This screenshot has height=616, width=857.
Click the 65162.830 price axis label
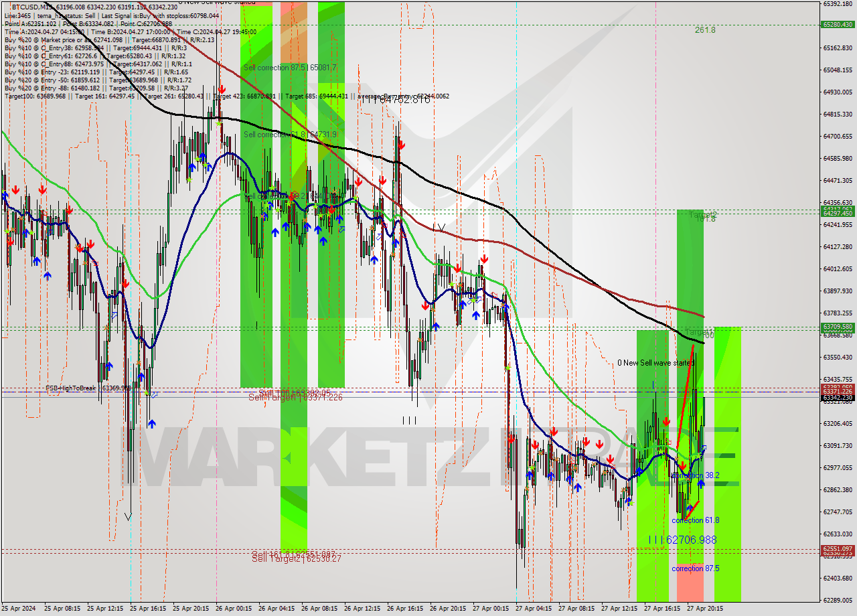coord(837,48)
